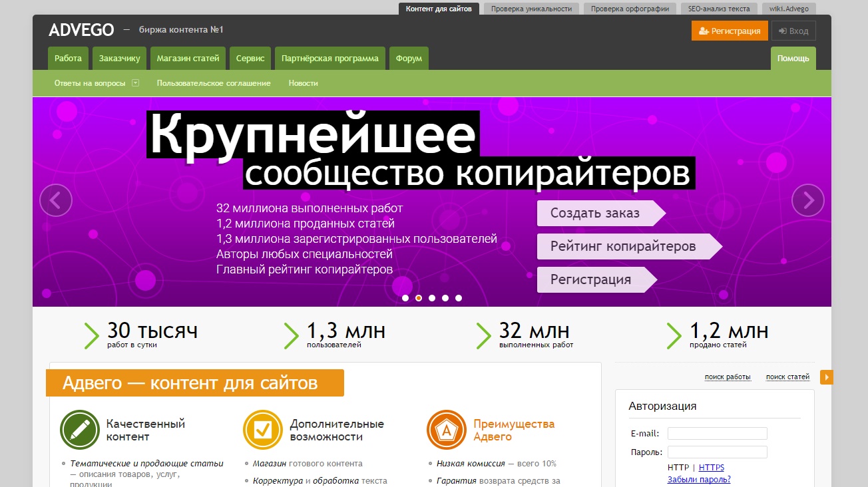This screenshot has height=487, width=868.
Task: Follow the Забыли пароль? link
Action: [698, 479]
